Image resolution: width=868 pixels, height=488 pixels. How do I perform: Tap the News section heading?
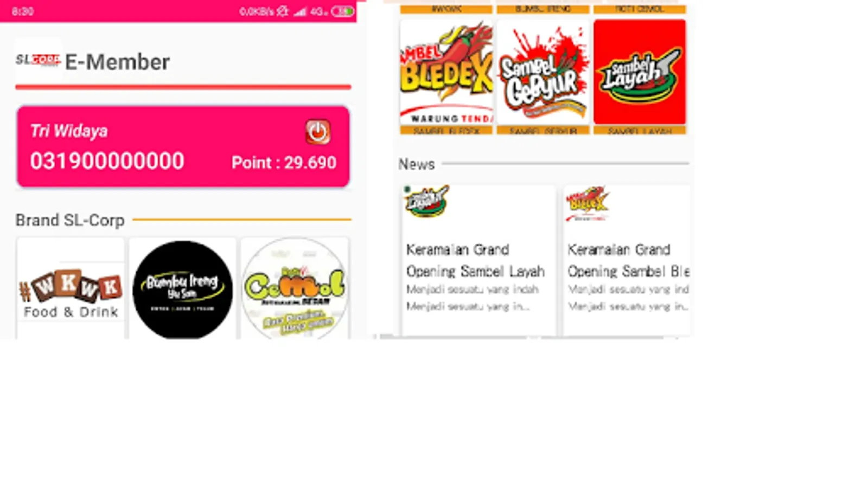[417, 164]
